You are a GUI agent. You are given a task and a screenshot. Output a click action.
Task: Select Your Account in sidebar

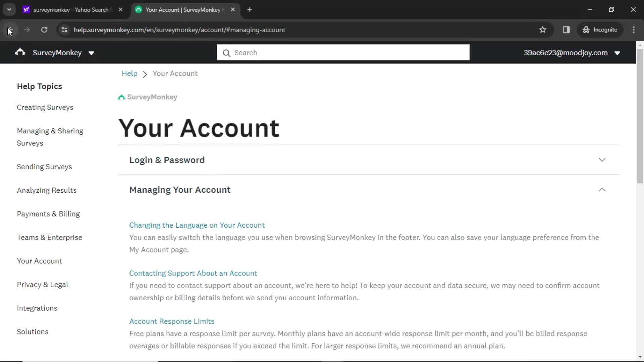39,261
